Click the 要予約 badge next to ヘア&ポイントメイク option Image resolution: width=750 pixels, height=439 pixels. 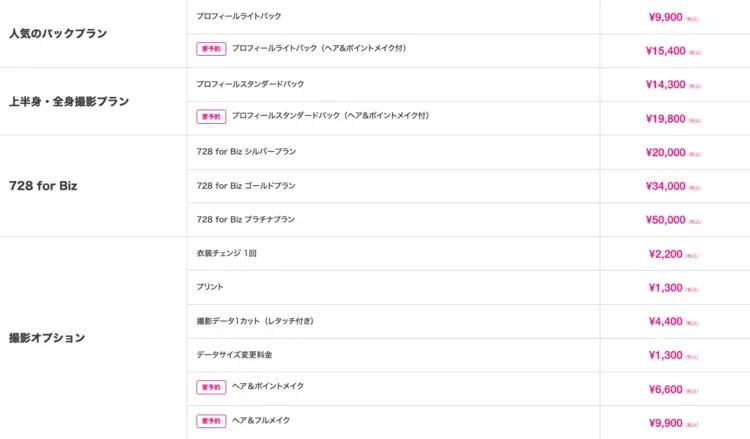(211, 387)
